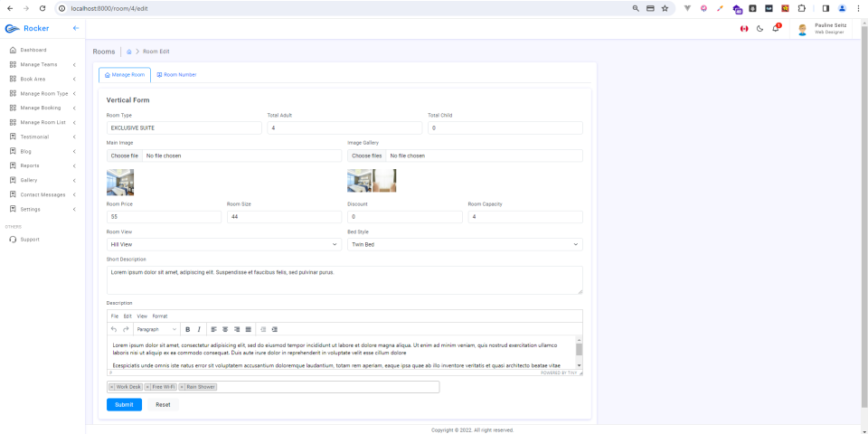The image size is (868, 434).
Task: Justify the description text
Action: pos(248,329)
